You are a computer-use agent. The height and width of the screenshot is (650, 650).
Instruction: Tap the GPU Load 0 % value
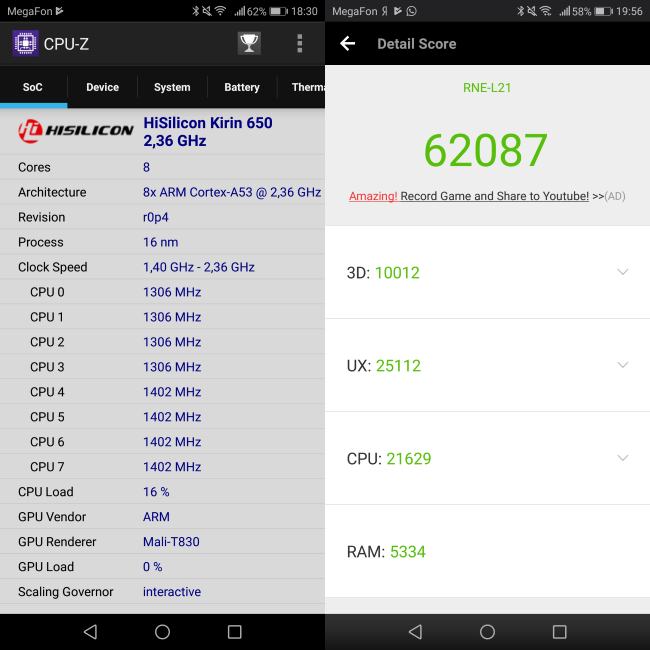152,567
